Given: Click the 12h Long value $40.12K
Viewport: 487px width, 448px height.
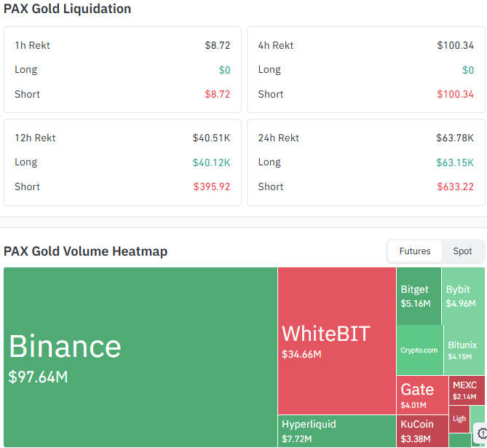Looking at the screenshot, I should [212, 162].
